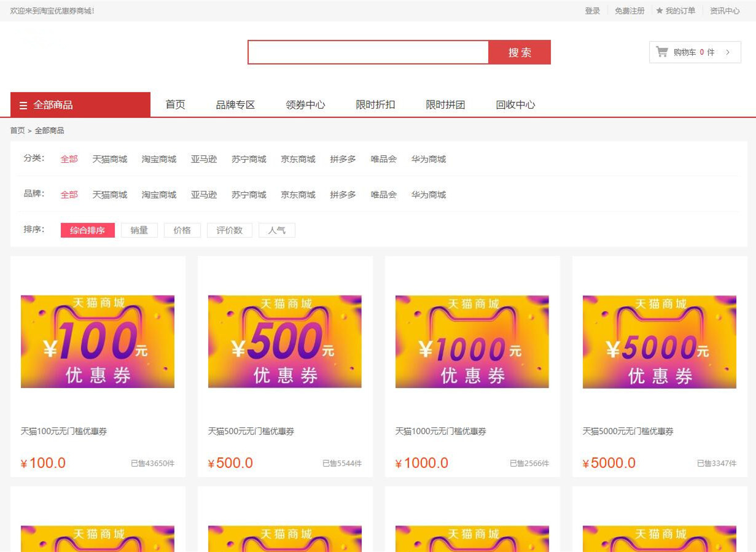756x552 pixels.
Task: Click the ¥1000.0 price
Action: (422, 463)
